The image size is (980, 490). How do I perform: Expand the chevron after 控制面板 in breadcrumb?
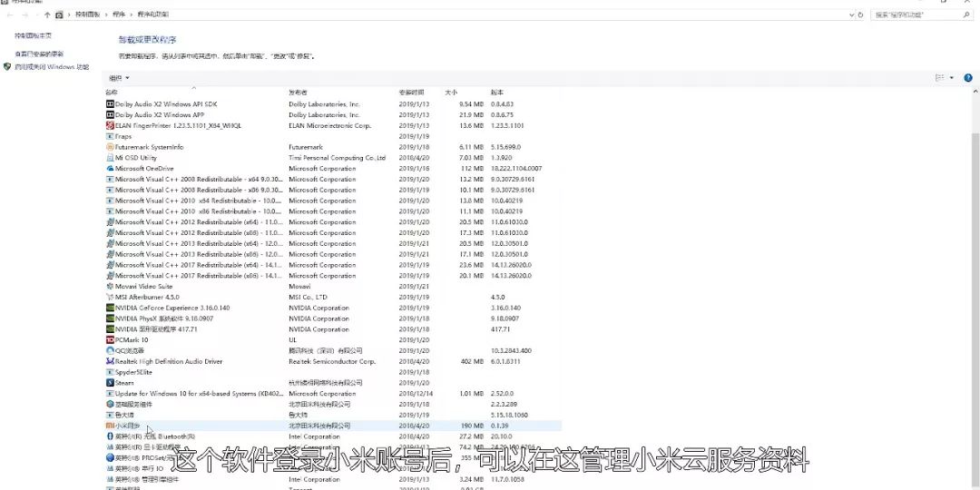coord(106,15)
